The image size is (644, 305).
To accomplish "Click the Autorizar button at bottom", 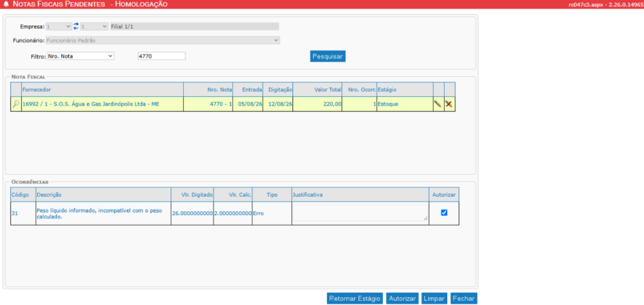I will [x=402, y=299].
